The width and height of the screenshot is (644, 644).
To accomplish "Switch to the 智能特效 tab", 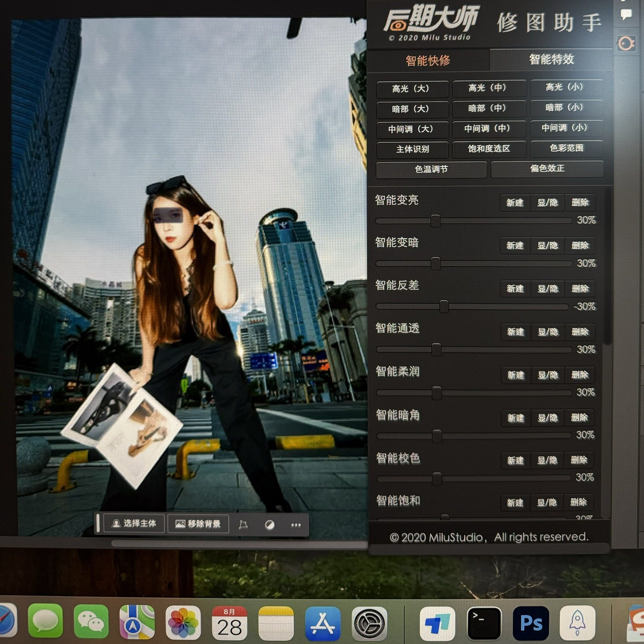I will pyautogui.click(x=551, y=60).
